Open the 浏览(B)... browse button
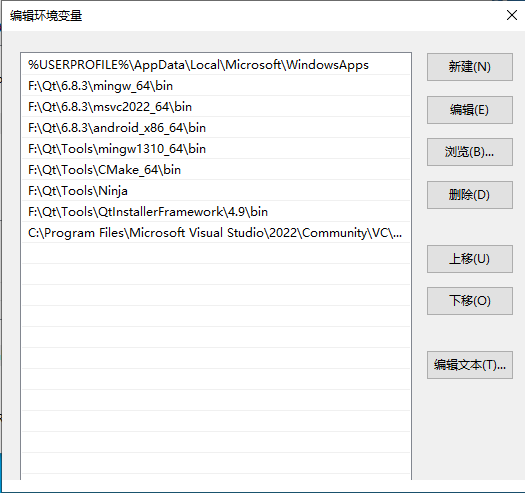Image resolution: width=525 pixels, height=493 pixels. pyautogui.click(x=469, y=152)
